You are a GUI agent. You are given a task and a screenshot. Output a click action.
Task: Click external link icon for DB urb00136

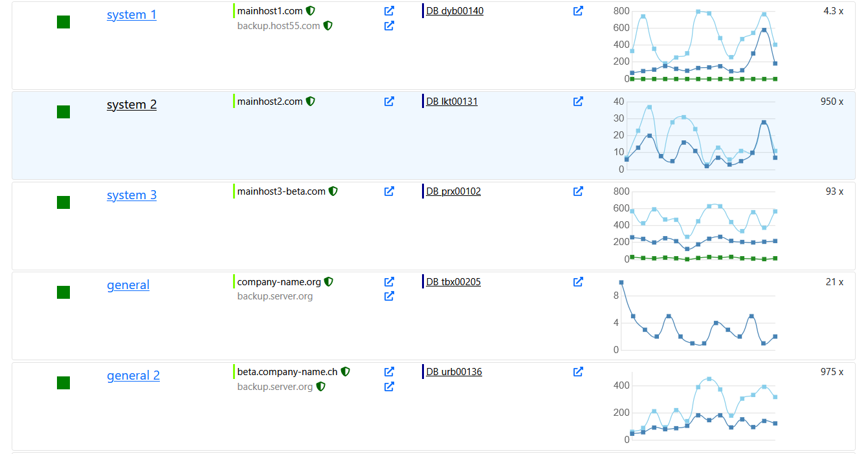pyautogui.click(x=578, y=372)
